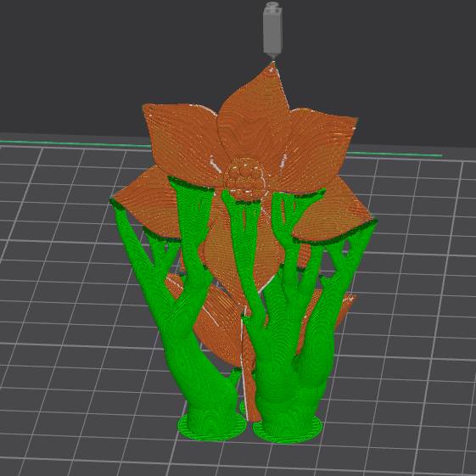This screenshot has height=476, width=476.
Task: Click the dark empty background above the plate
Action: pos(91,61)
